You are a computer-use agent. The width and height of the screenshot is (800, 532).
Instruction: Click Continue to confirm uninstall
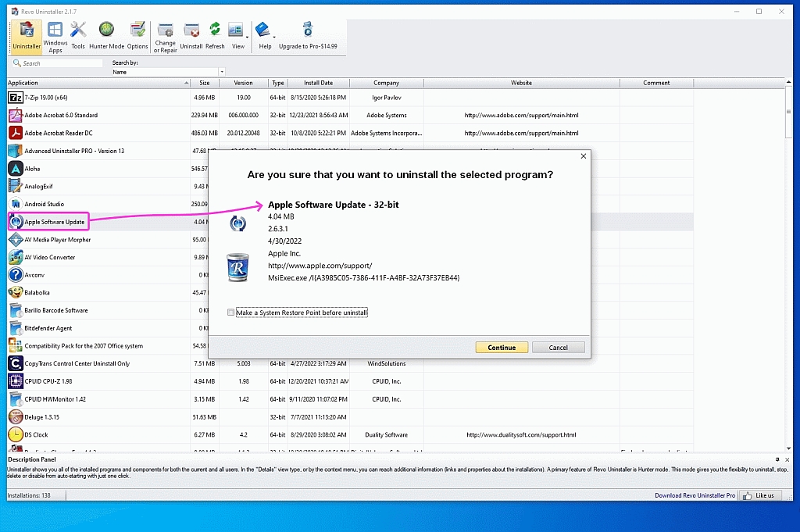pyautogui.click(x=502, y=348)
